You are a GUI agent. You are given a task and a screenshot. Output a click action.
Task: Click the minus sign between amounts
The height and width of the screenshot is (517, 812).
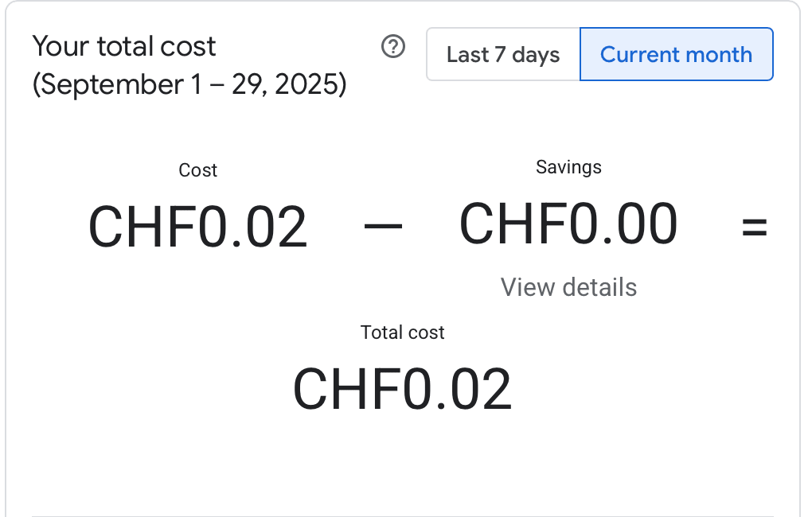383,227
